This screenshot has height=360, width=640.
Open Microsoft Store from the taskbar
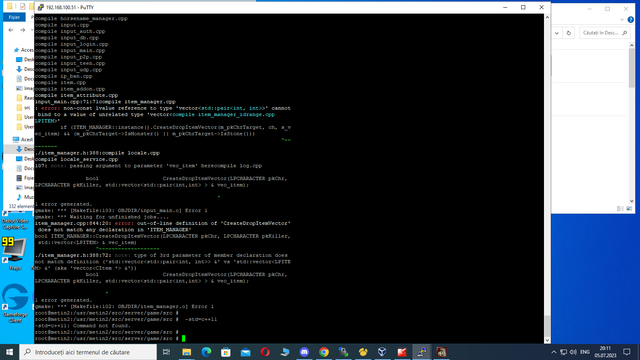point(226,352)
